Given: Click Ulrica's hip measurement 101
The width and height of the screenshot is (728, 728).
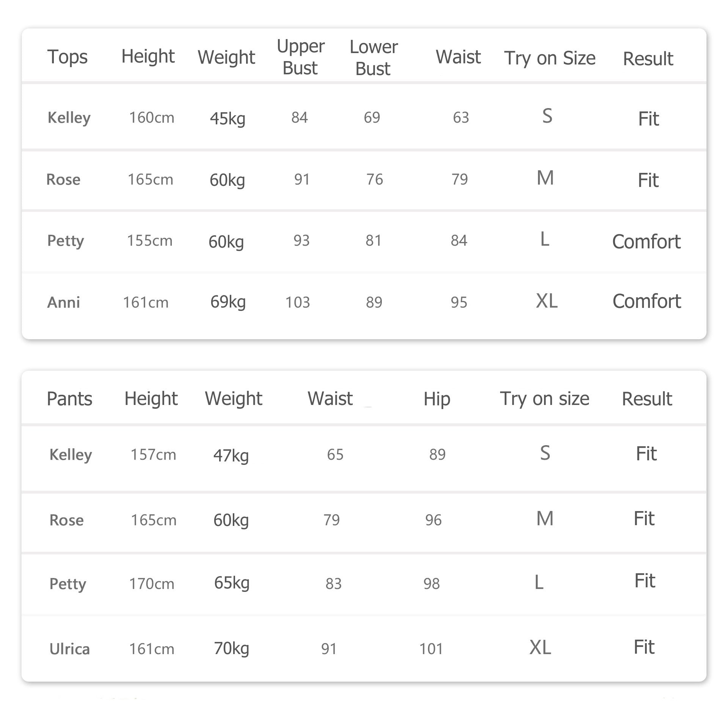Looking at the screenshot, I should pyautogui.click(x=431, y=649).
